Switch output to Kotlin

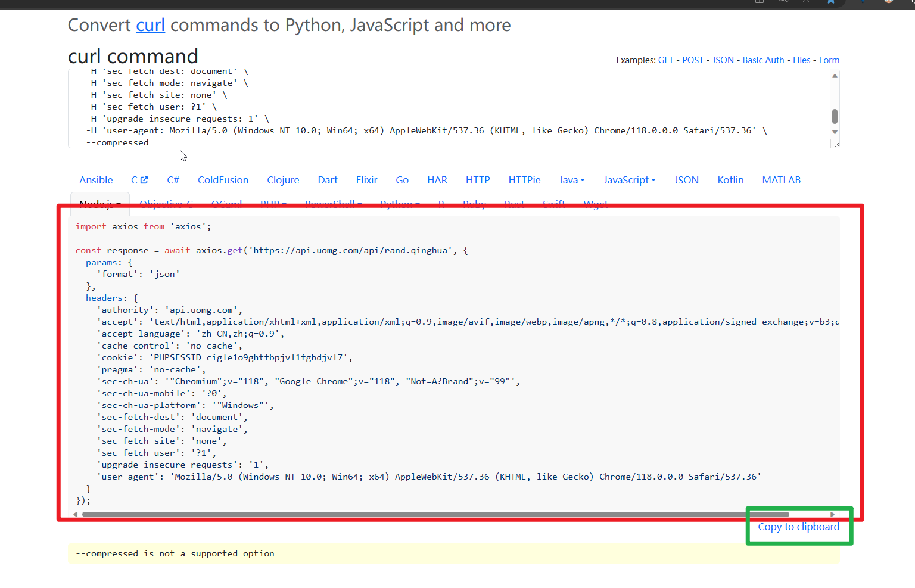pyautogui.click(x=730, y=180)
